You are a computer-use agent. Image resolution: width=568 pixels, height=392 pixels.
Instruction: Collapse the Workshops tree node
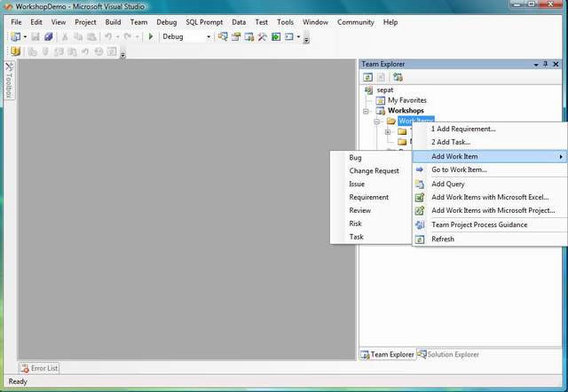[366, 111]
